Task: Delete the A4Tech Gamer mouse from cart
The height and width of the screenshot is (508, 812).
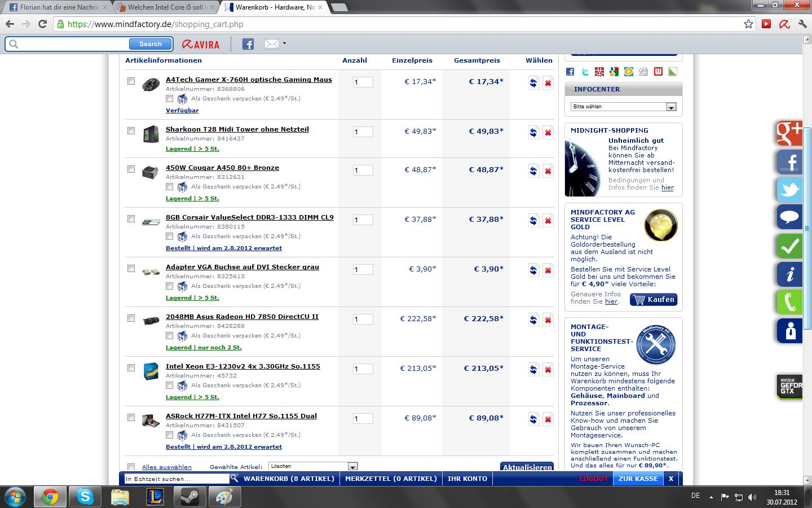Action: pyautogui.click(x=548, y=83)
